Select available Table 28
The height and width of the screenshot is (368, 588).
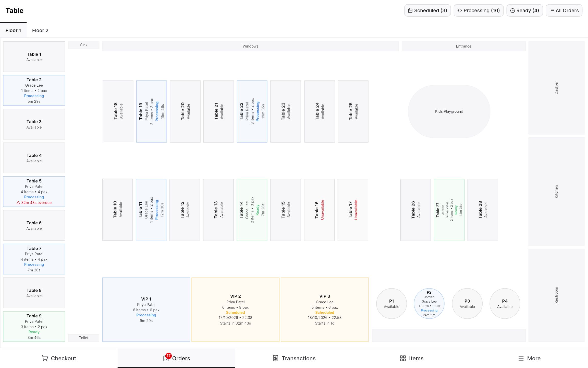click(483, 210)
